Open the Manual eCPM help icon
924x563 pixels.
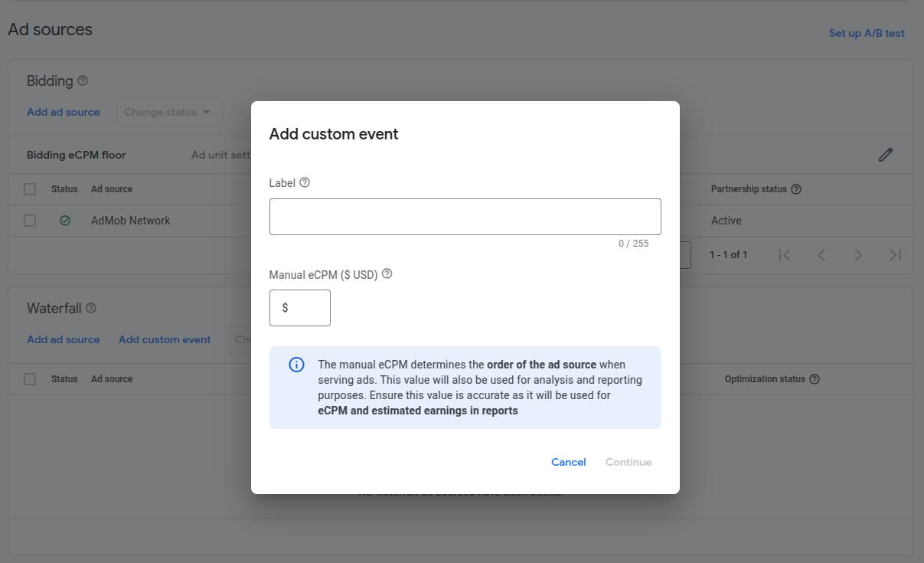pos(387,273)
